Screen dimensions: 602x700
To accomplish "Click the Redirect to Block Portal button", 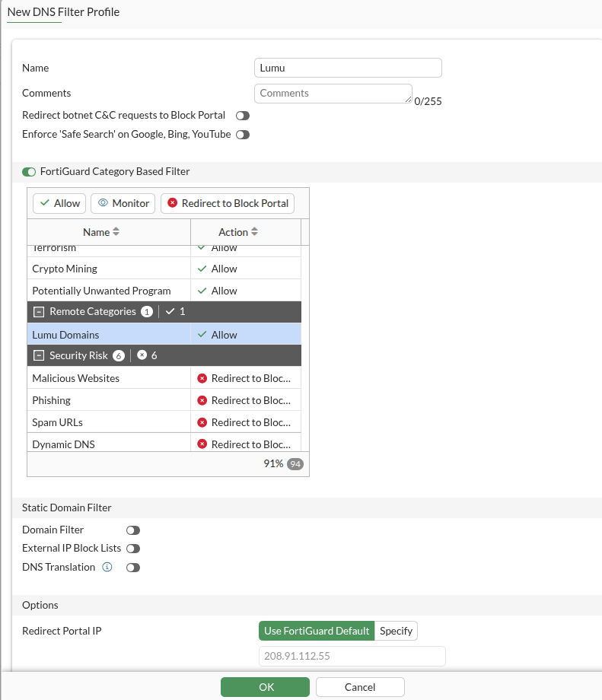I will 228,203.
